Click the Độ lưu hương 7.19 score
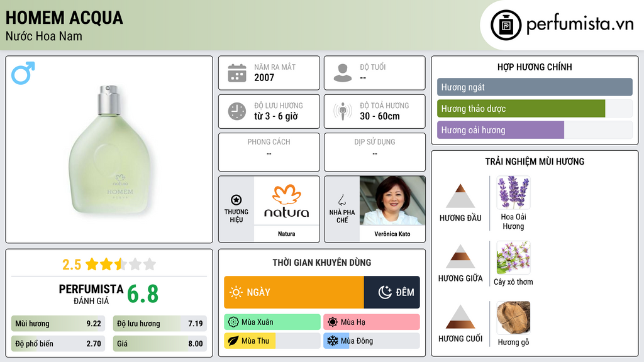Image resolution: width=644 pixels, height=362 pixels. point(160,324)
